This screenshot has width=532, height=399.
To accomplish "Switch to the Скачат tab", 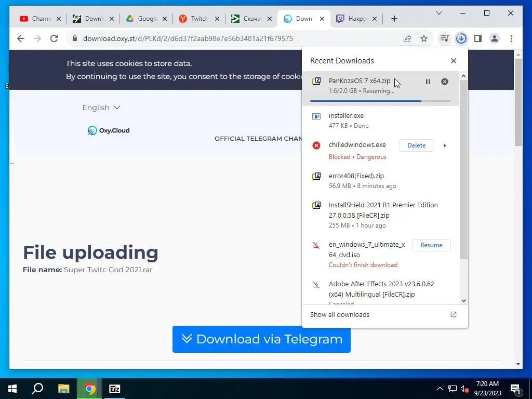I will click(248, 19).
